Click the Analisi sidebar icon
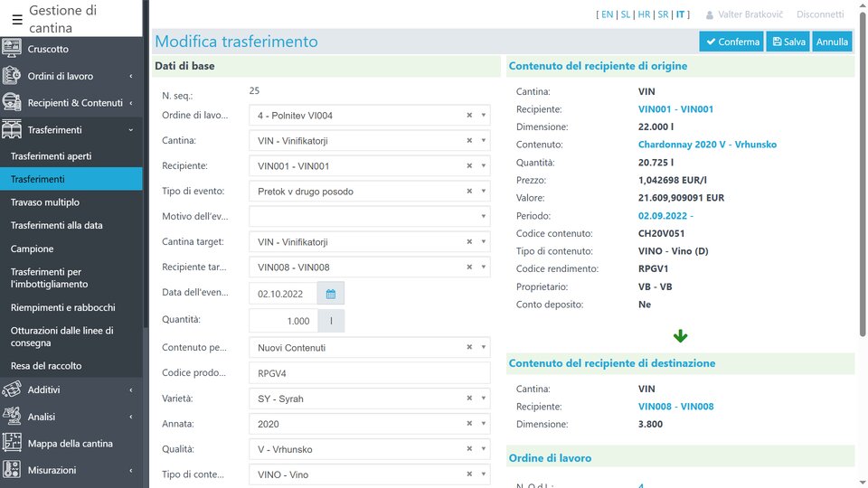Screen dimensions: 868x488 [12, 417]
